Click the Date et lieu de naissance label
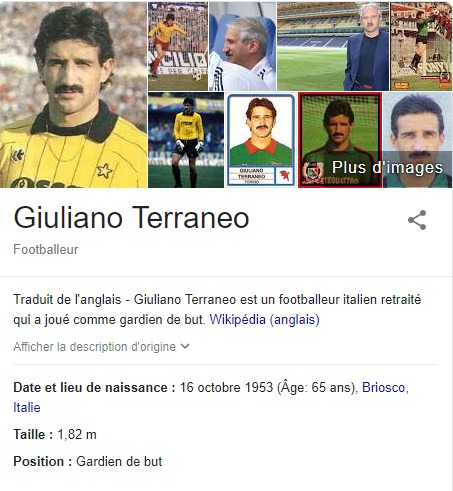Image resolution: width=453 pixels, height=491 pixels. [94, 388]
